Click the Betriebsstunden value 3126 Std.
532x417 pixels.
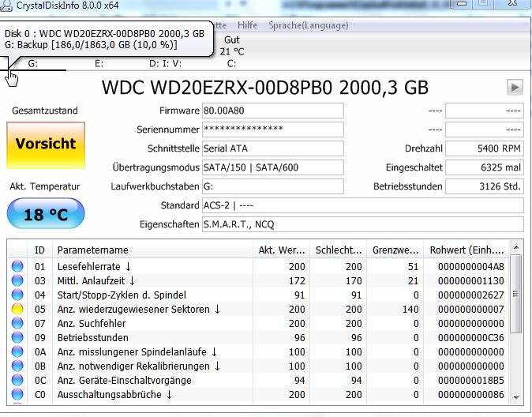[x=484, y=186]
